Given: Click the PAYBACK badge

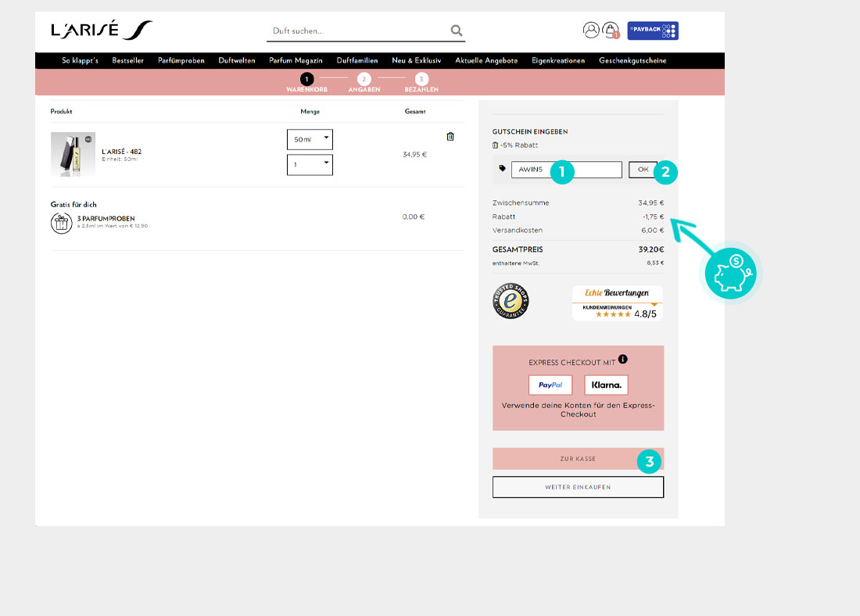Looking at the screenshot, I should pyautogui.click(x=653, y=30).
